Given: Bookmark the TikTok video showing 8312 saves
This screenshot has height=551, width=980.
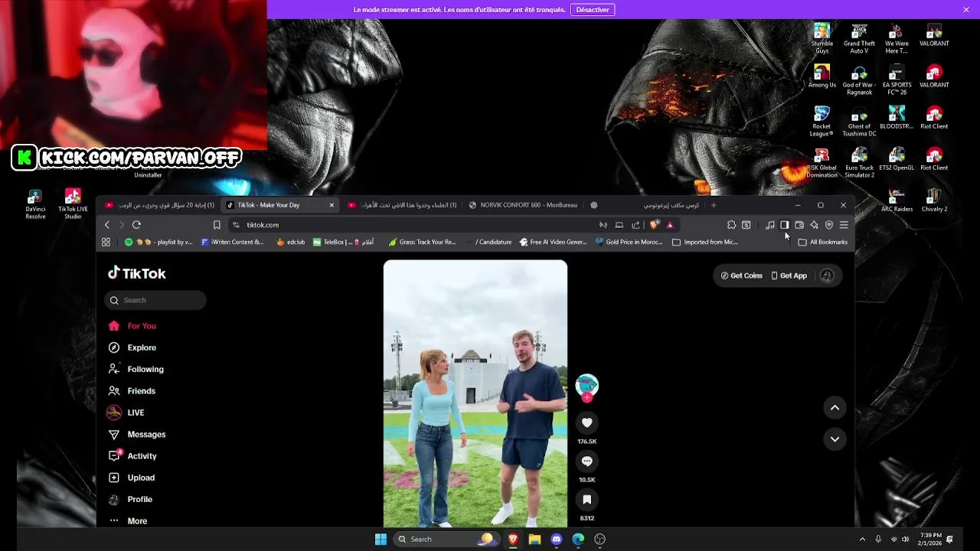Looking at the screenshot, I should pos(586,499).
